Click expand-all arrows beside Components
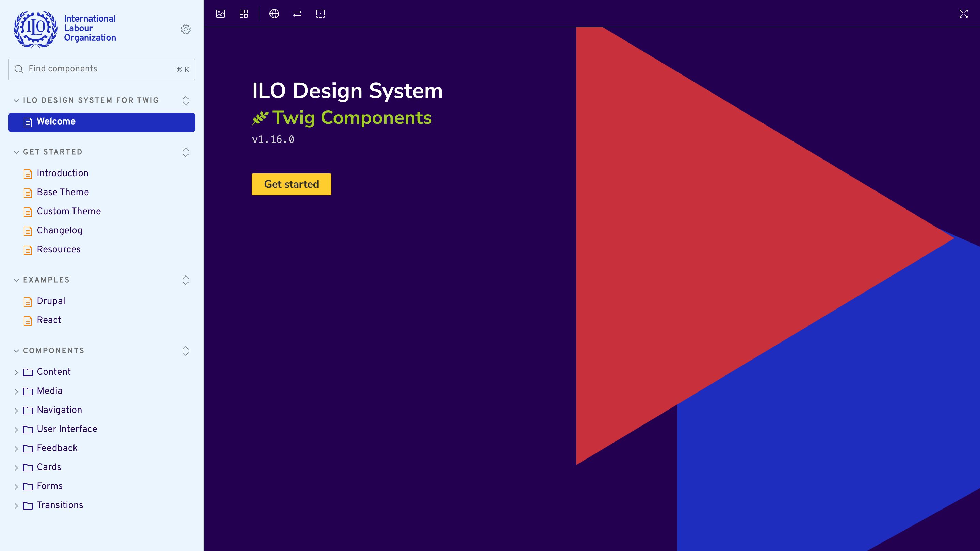The image size is (980, 551). (x=186, y=351)
